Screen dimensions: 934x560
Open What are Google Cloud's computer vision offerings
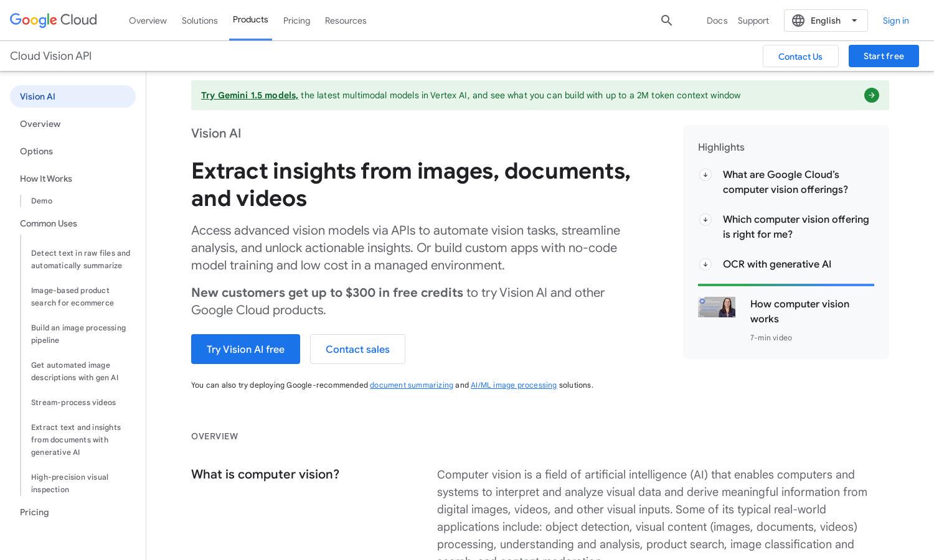[785, 182]
